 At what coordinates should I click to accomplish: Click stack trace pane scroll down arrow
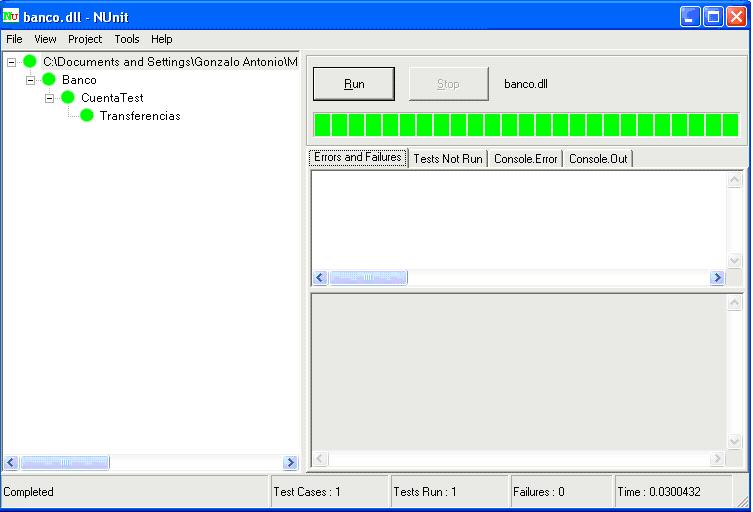point(734,441)
